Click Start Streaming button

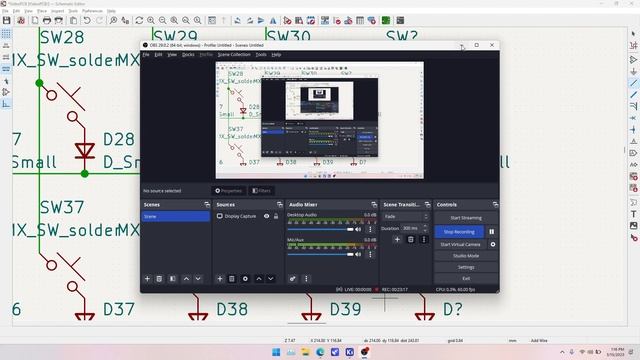[466, 218]
